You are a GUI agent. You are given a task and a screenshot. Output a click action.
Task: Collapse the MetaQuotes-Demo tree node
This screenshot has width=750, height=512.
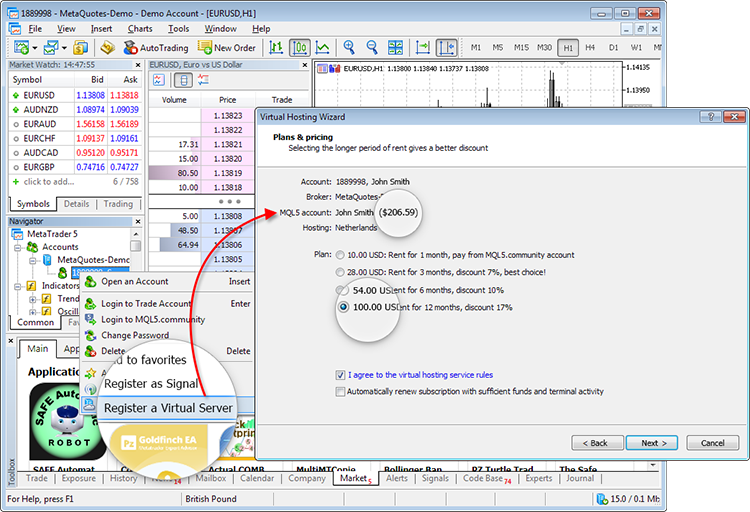(32, 260)
